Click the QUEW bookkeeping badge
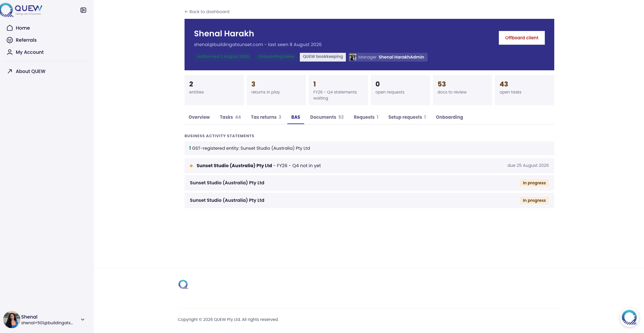 323,57
